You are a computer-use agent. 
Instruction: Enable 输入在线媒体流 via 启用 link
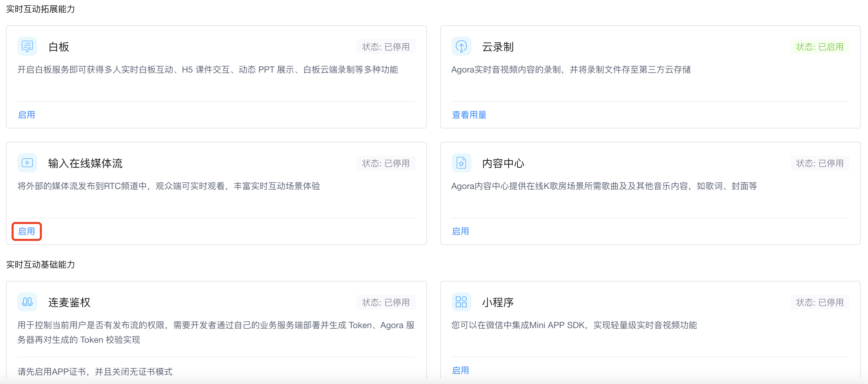(26, 231)
